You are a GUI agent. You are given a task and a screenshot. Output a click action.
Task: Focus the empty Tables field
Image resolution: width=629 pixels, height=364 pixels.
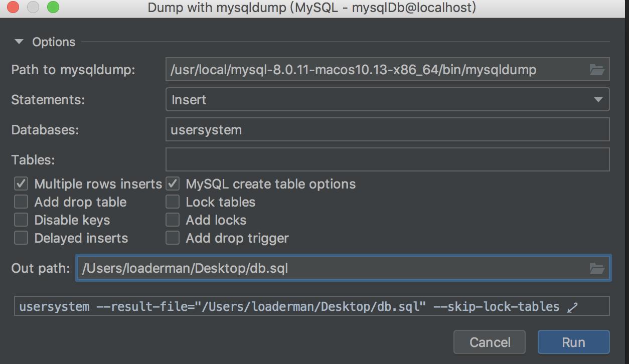point(387,159)
